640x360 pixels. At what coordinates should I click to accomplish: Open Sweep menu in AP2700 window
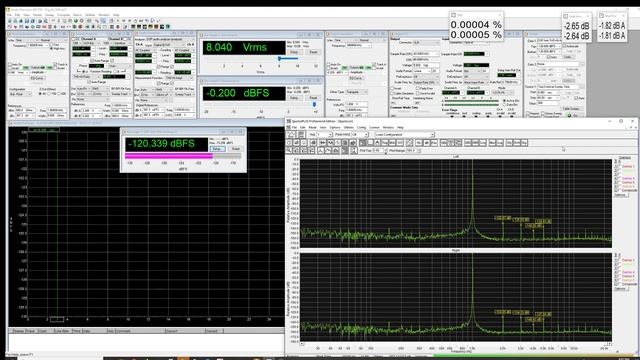[49, 15]
